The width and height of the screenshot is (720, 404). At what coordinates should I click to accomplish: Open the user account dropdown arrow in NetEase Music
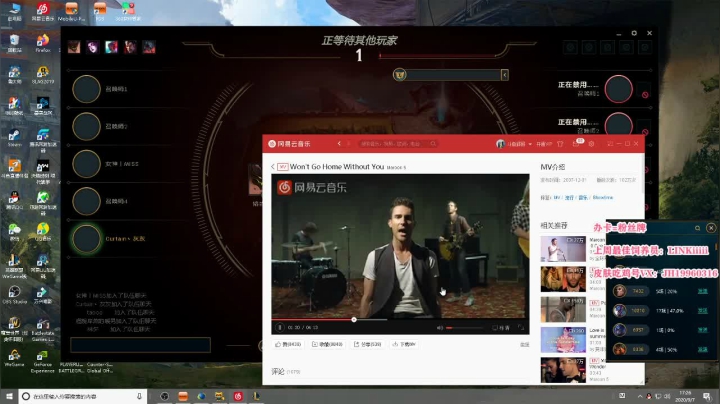(530, 144)
